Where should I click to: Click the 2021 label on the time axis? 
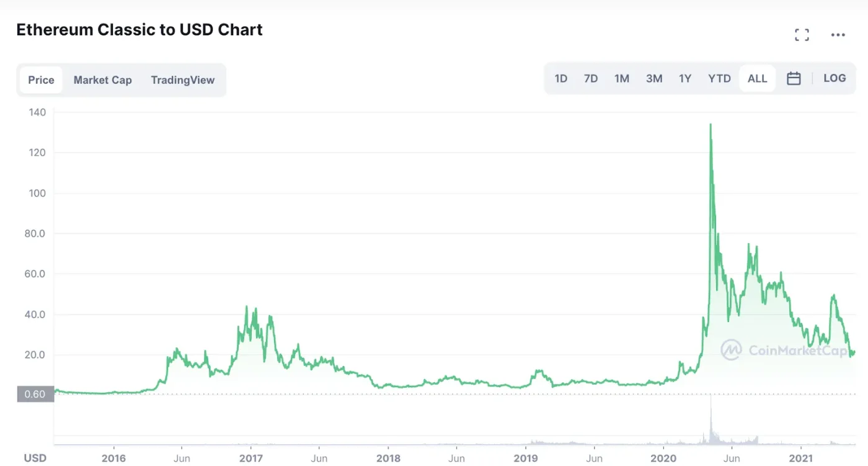pyautogui.click(x=801, y=459)
